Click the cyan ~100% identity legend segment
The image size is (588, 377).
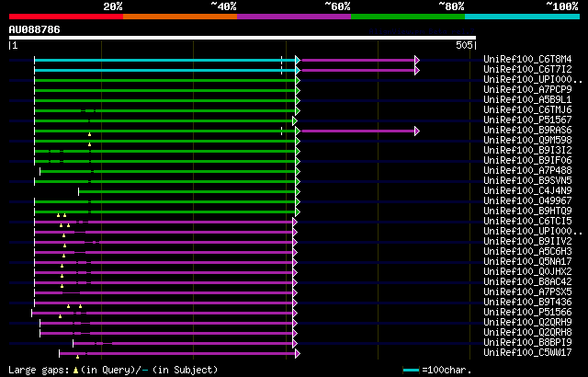point(523,17)
